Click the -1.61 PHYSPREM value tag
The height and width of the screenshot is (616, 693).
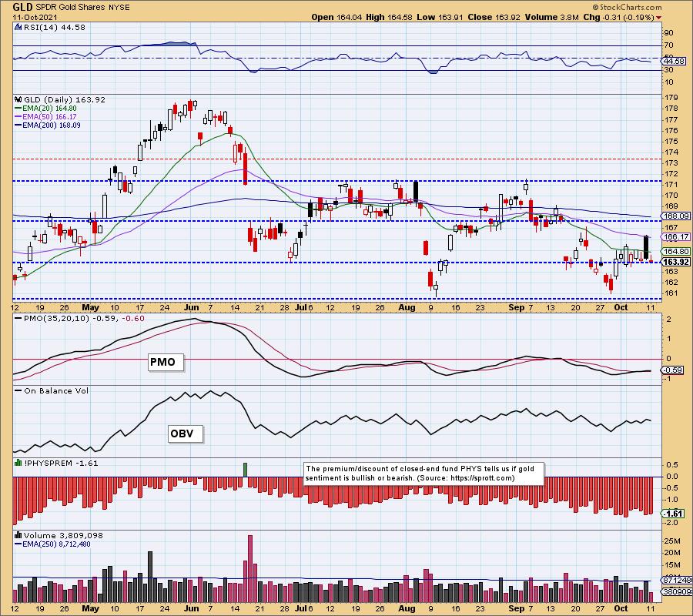[673, 513]
